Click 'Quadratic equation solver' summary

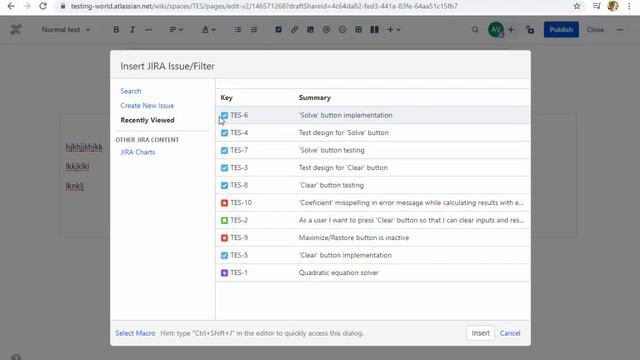pyautogui.click(x=339, y=273)
